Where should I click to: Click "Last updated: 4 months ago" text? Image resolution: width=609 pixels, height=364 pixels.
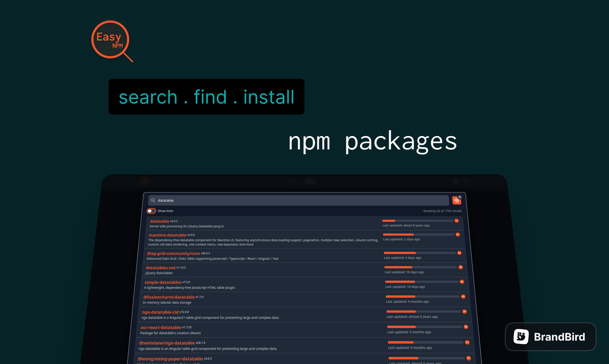[407, 302]
